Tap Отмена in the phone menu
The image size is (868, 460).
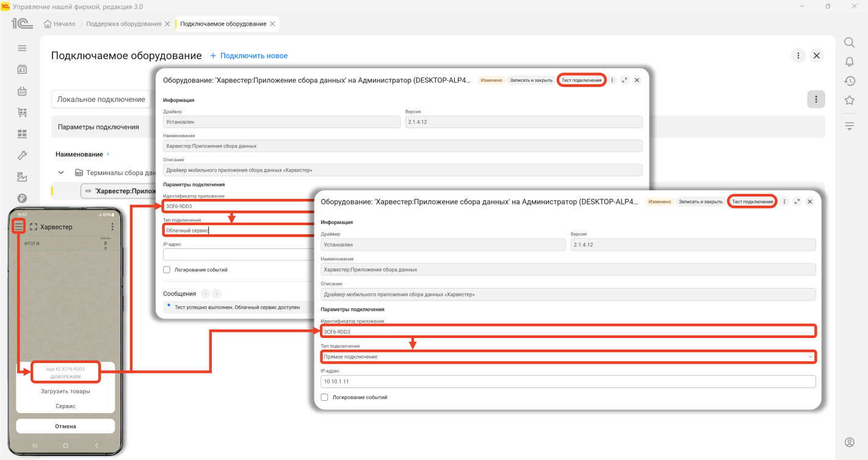[x=65, y=426]
